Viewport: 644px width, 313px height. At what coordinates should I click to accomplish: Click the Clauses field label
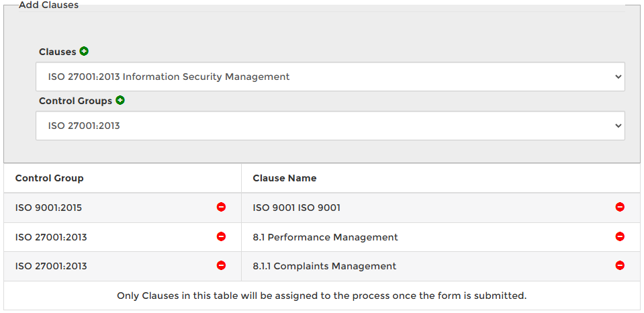(58, 52)
